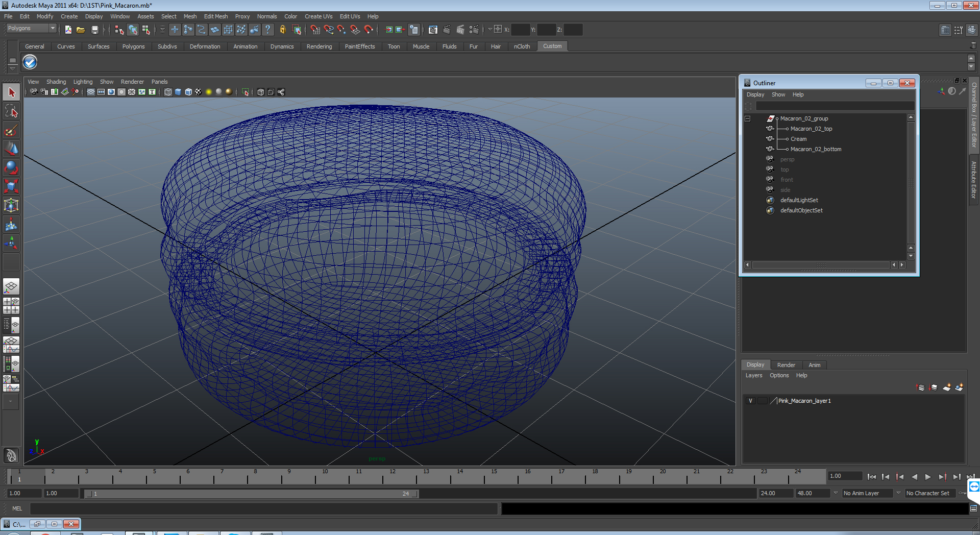Activate the Move tool in toolbox
The width and height of the screenshot is (980, 535).
[11, 149]
